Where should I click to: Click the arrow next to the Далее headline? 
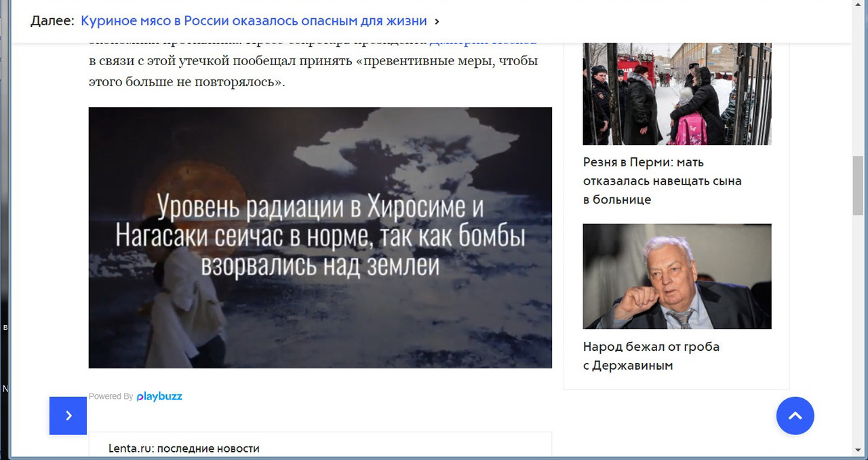pyautogui.click(x=437, y=22)
